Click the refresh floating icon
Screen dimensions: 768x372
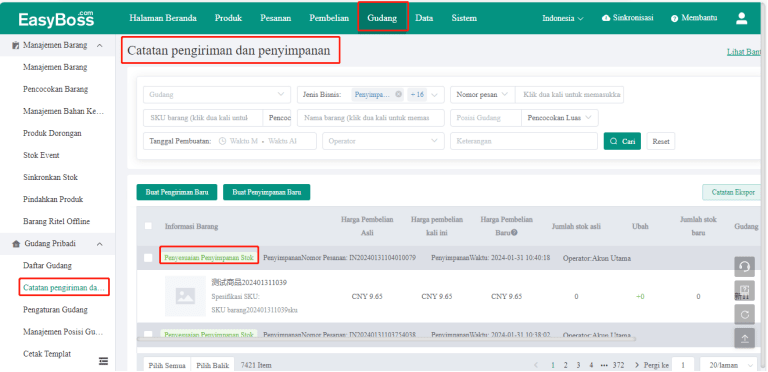(x=744, y=314)
